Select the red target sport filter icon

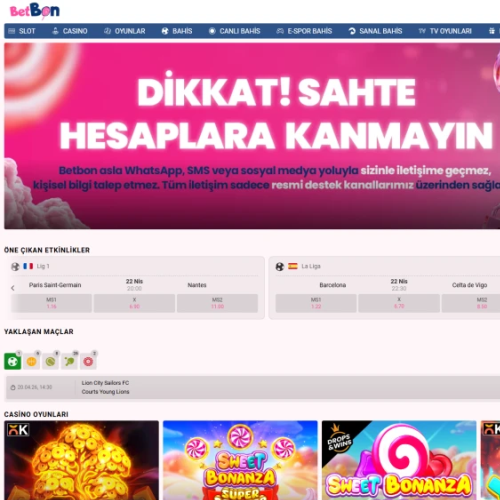(x=88, y=361)
